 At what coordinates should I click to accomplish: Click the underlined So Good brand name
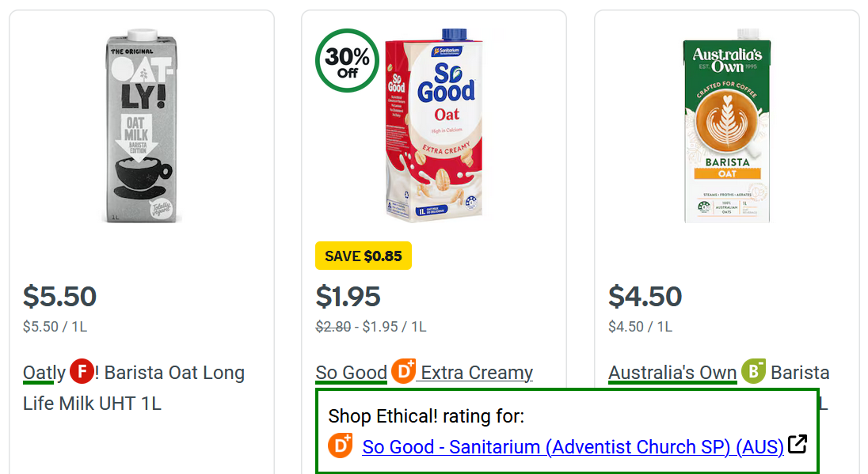tap(351, 373)
